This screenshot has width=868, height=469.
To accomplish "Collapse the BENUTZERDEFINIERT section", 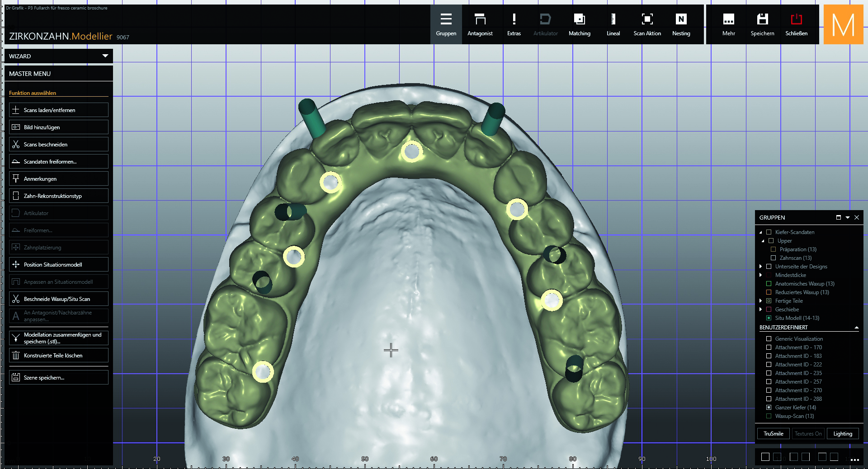I will 856,328.
